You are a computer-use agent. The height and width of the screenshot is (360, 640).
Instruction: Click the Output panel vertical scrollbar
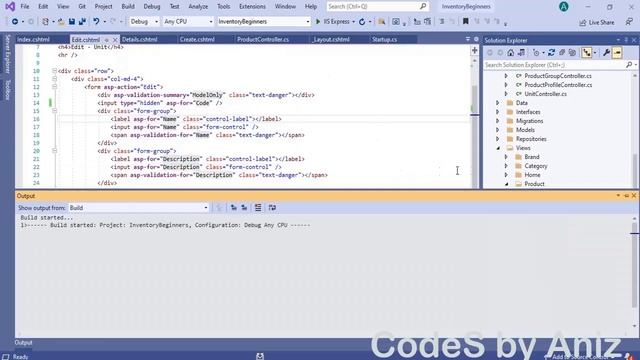[634, 265]
